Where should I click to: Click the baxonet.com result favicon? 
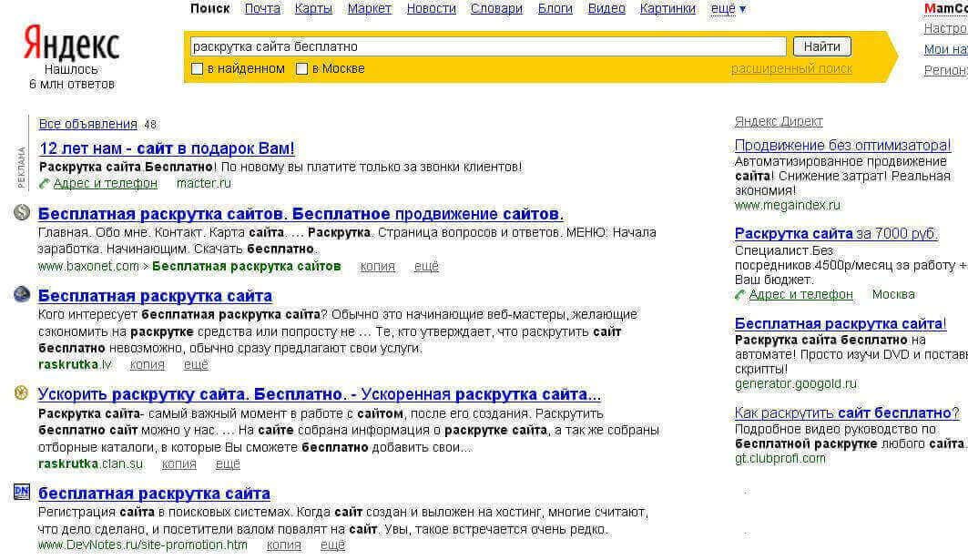22,213
